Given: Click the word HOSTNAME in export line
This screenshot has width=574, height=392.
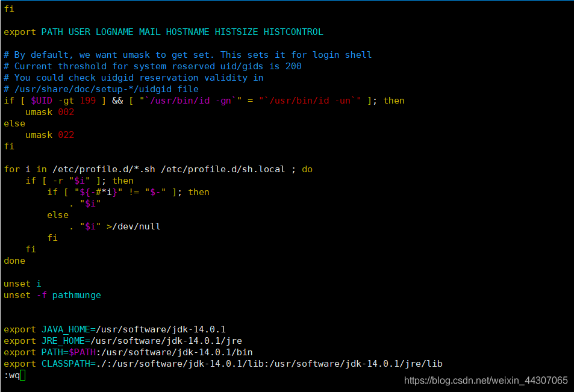Looking at the screenshot, I should (187, 32).
